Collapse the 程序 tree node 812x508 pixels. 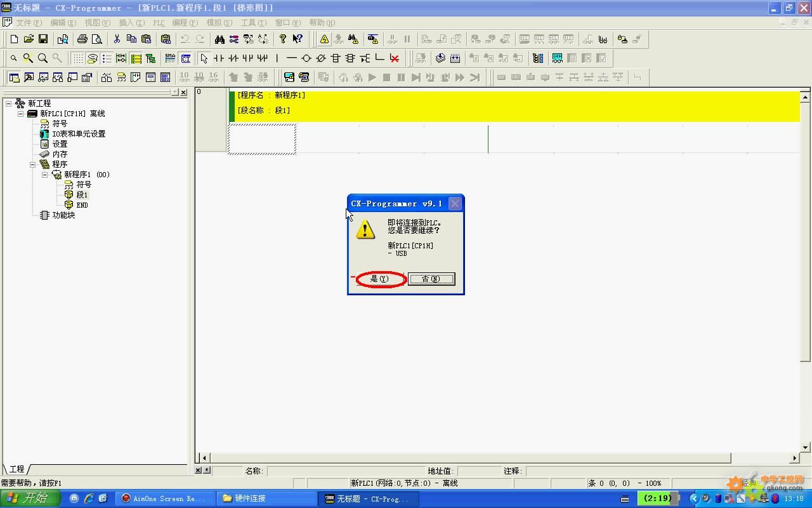click(33, 164)
